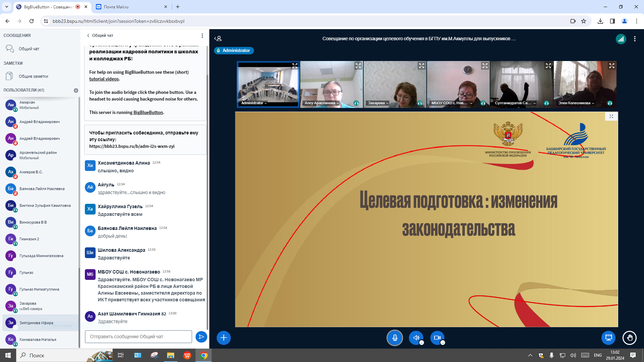Open Общие заметки shared notes
Screen dimensions: 644x362
pos(33,76)
